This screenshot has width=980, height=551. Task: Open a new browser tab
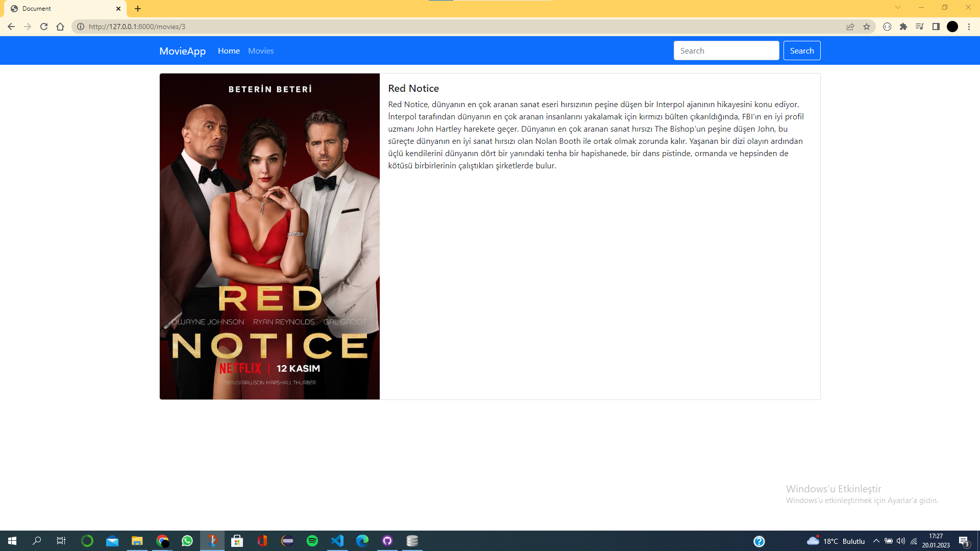138,9
